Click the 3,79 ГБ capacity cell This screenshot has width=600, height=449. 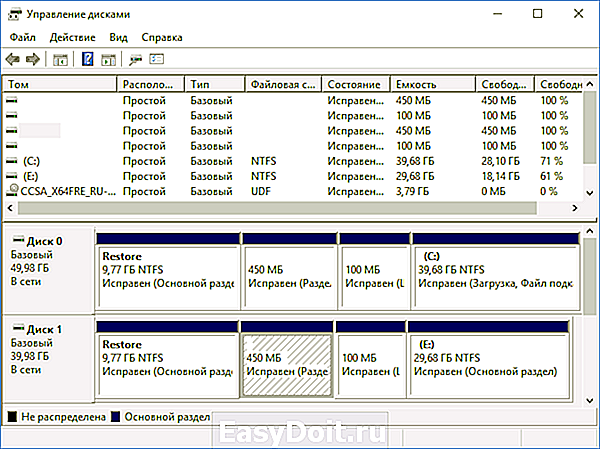[x=412, y=191]
